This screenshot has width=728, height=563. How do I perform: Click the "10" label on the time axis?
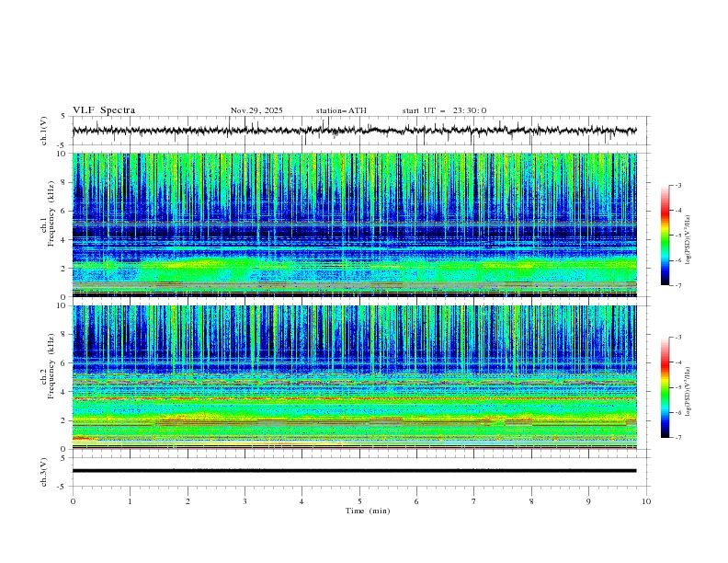(x=646, y=501)
